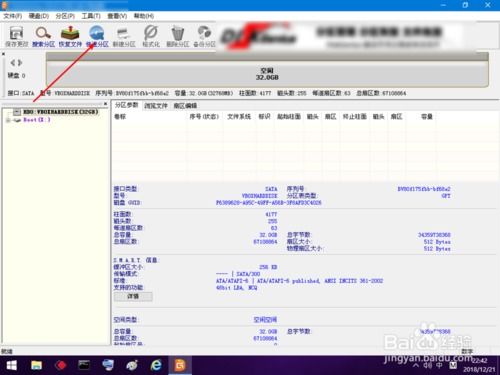500x375 pixels.
Task: Go to previous disk with left arrow
Action: (x=13, y=62)
